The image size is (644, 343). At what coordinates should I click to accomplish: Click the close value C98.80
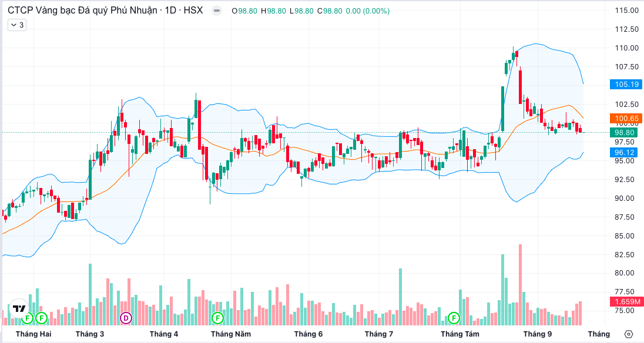tap(330, 11)
